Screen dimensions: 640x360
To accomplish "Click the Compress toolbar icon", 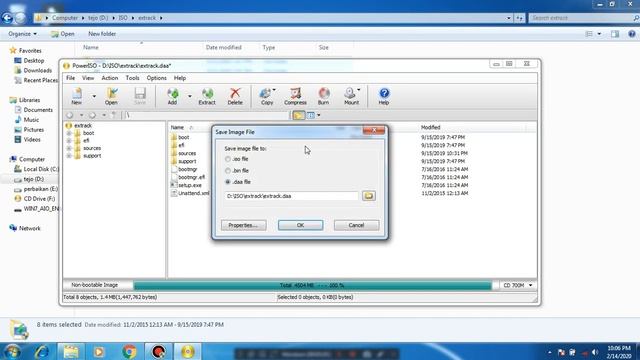I will (x=295, y=96).
